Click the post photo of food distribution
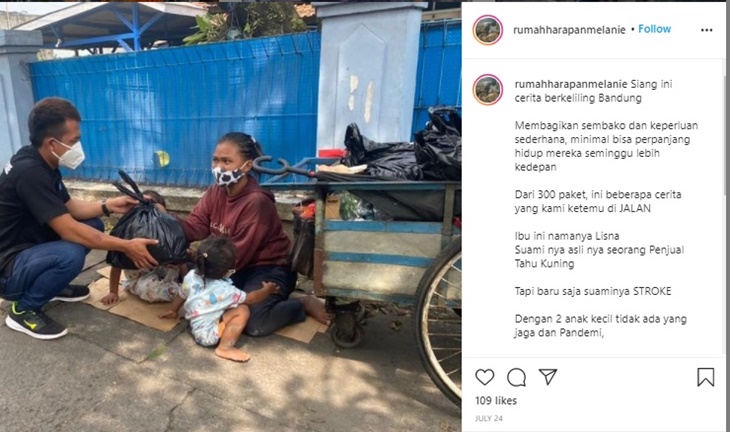The height and width of the screenshot is (432, 730). tap(230, 216)
